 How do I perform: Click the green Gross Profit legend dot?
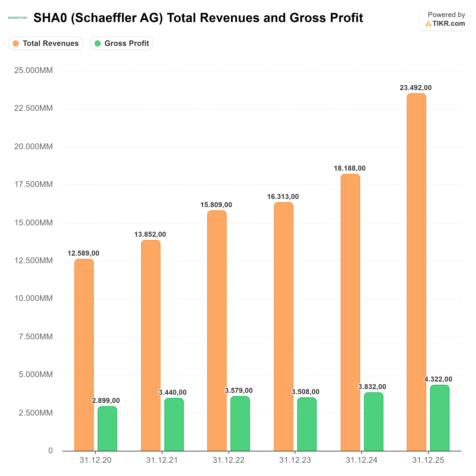(98, 44)
